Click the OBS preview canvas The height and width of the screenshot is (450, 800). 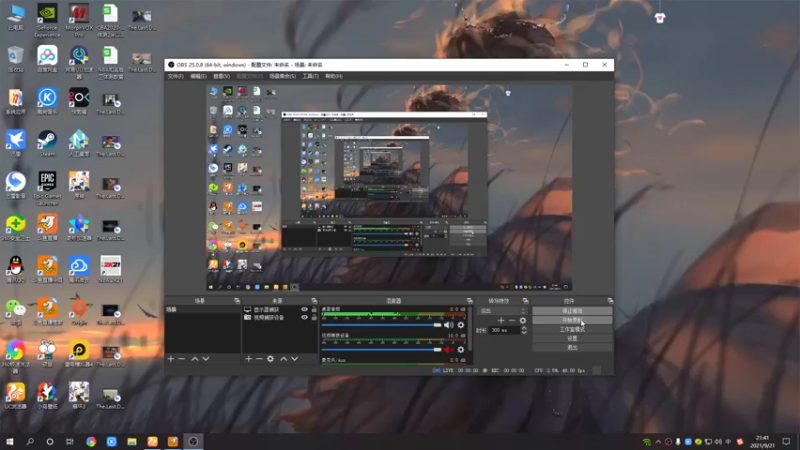(x=389, y=188)
